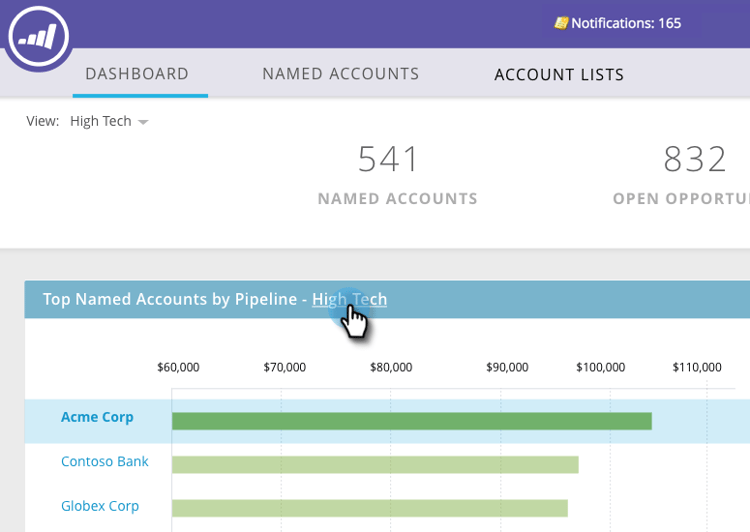
Task: Select the Open Opportunities metric label
Action: [x=681, y=199]
